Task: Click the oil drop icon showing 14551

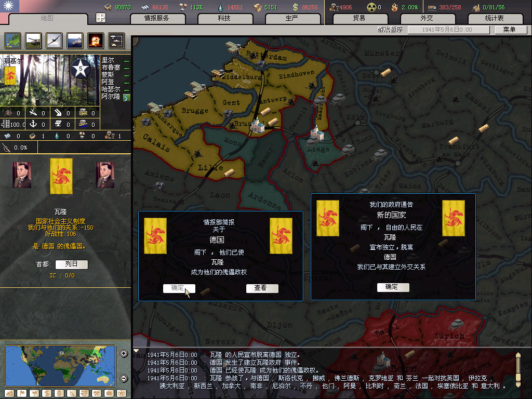Action: [221, 7]
